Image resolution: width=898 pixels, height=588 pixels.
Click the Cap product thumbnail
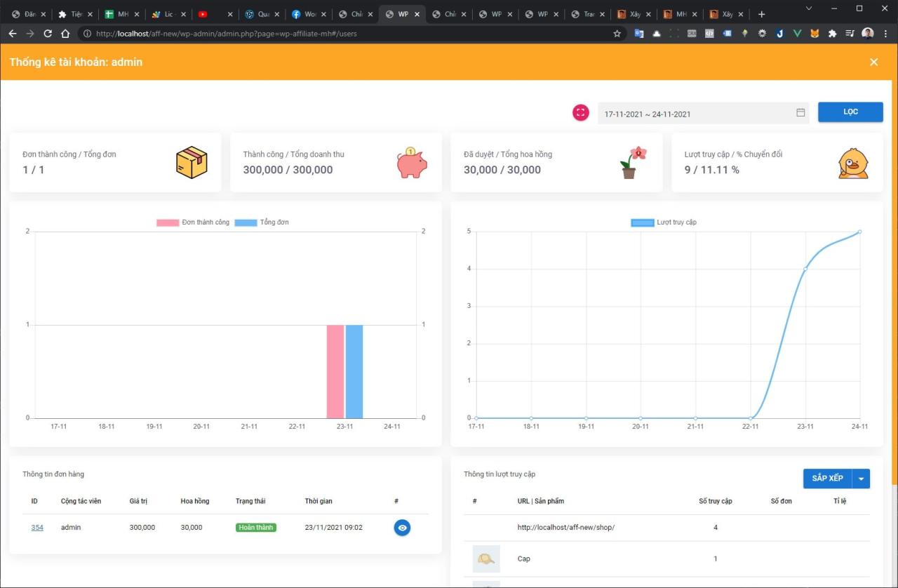point(486,559)
